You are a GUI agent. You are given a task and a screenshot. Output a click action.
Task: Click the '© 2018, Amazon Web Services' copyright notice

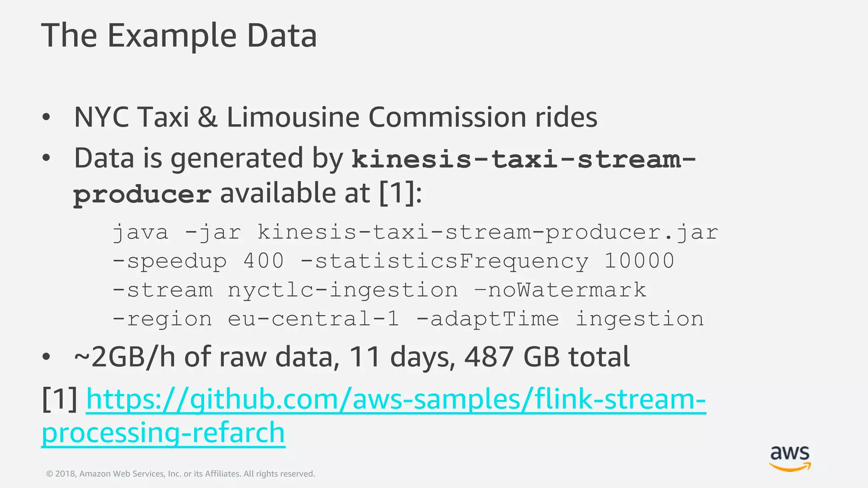tap(181, 474)
